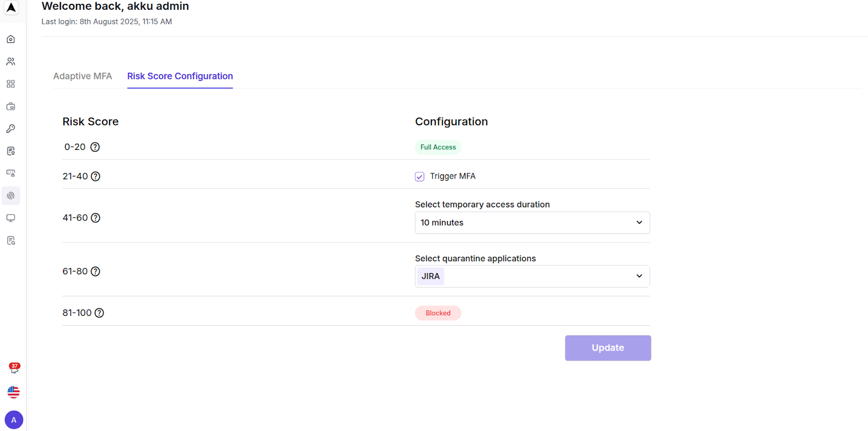This screenshot has height=431, width=868.
Task: Open the monitor device sidebar icon
Action: 11,218
